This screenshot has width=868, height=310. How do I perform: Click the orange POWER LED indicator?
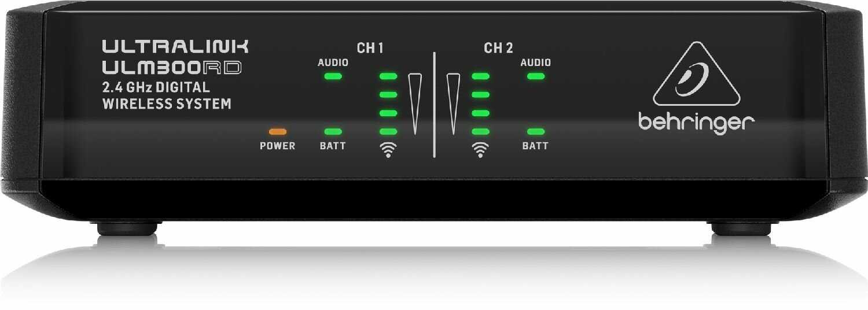click(x=277, y=132)
